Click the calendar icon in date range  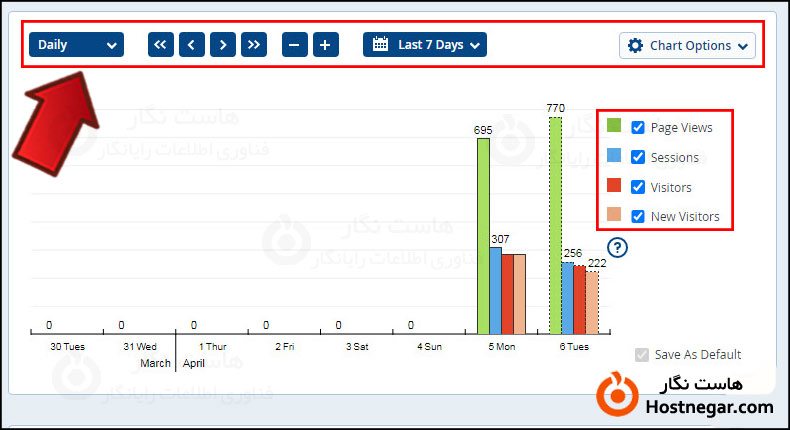pos(380,45)
